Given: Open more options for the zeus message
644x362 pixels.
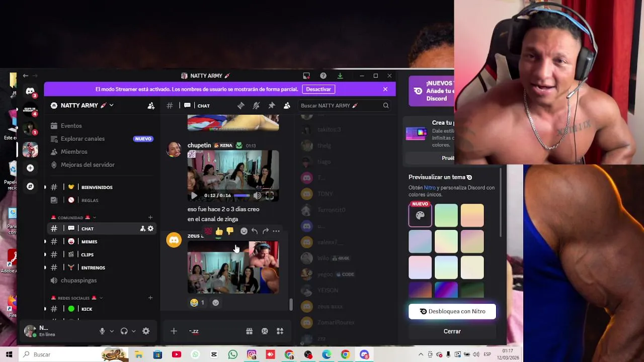Looking at the screenshot, I should pos(276,231).
